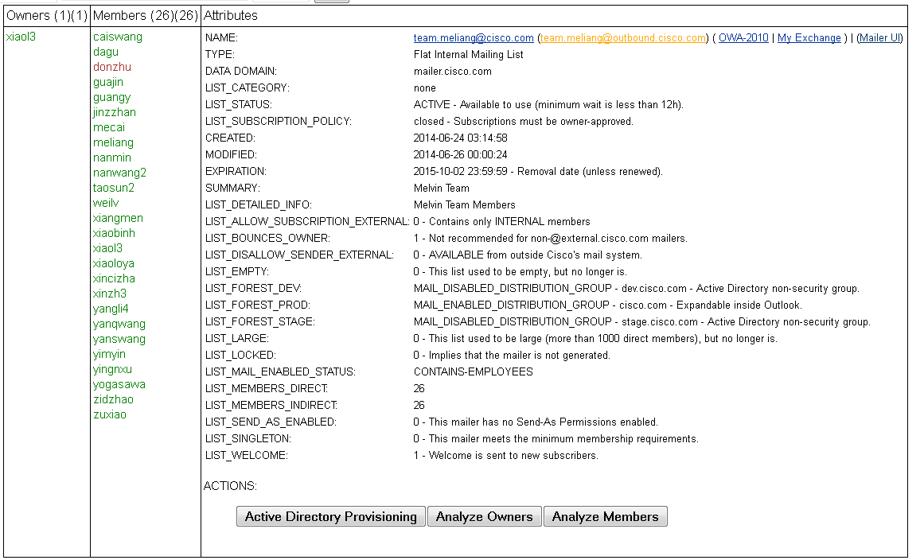
Task: Click the Active Directory Provisioning button
Action: click(330, 516)
